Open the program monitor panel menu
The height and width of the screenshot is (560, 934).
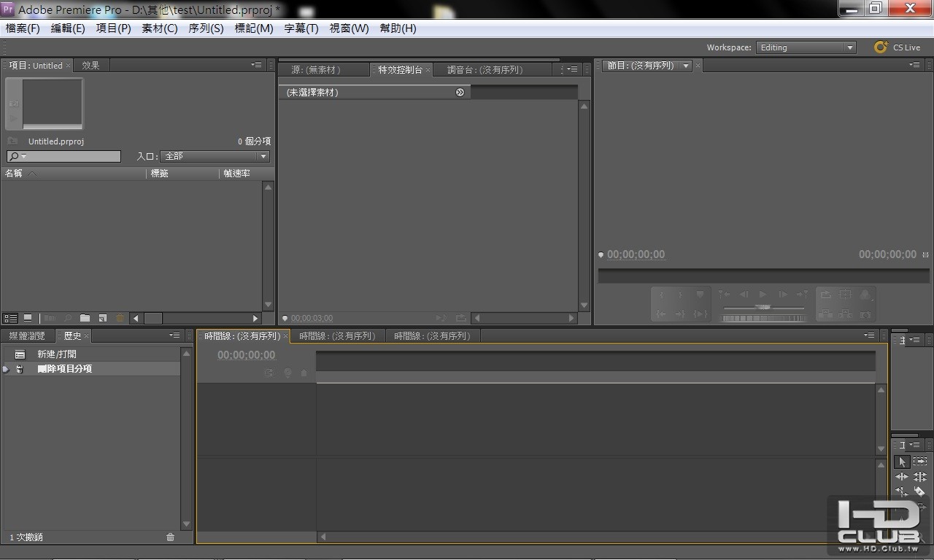coord(914,65)
